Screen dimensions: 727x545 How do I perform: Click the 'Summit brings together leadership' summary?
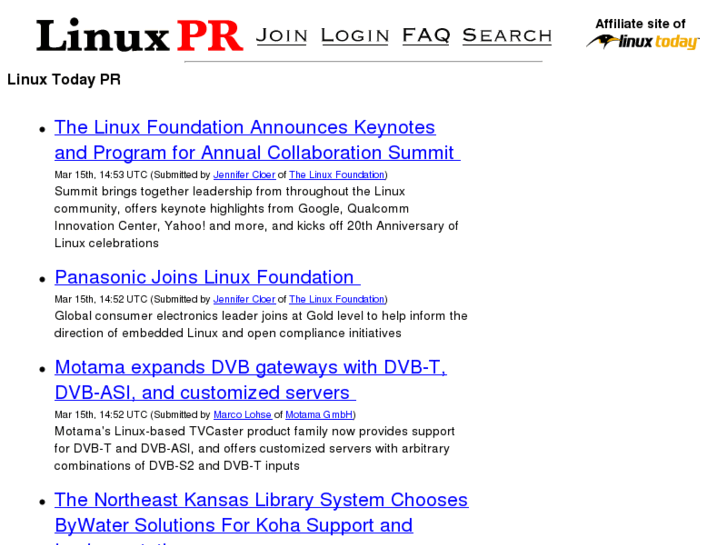click(x=256, y=217)
